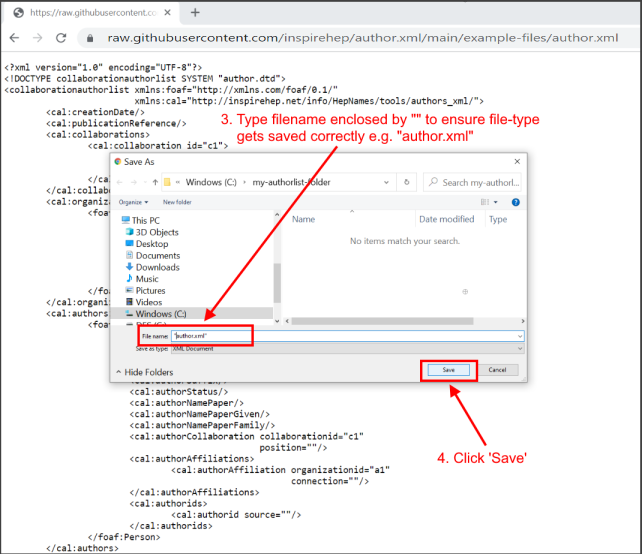This screenshot has width=642, height=554.
Task: Open the File name dropdown arrow
Action: 520,336
